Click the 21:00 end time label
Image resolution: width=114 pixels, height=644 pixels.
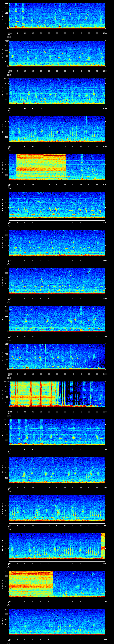[105, 260]
